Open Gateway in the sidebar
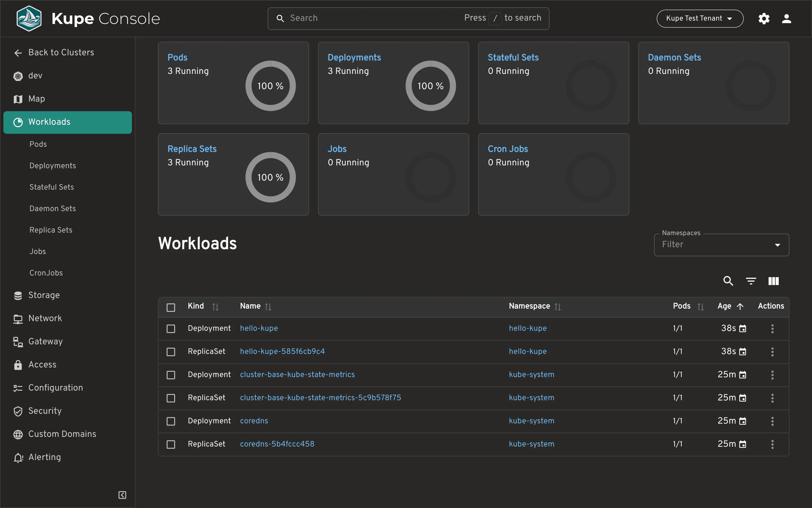 click(x=67, y=342)
